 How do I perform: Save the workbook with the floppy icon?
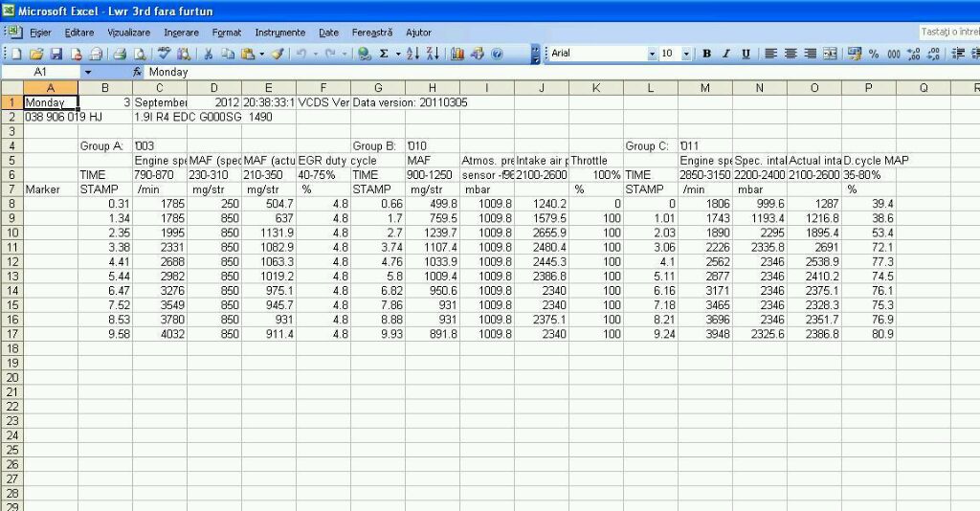56,55
